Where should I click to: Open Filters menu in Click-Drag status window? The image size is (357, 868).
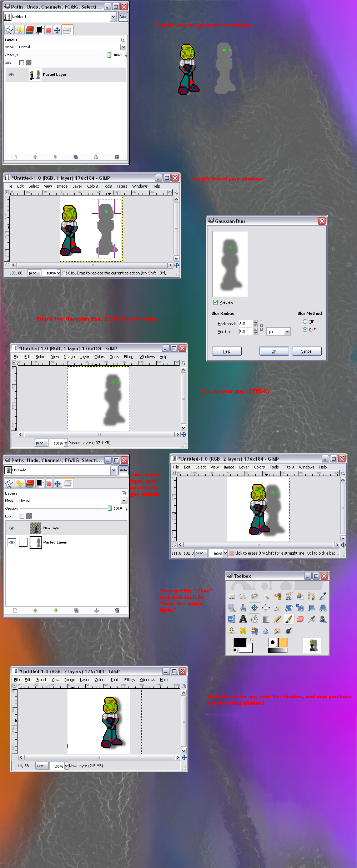122,186
